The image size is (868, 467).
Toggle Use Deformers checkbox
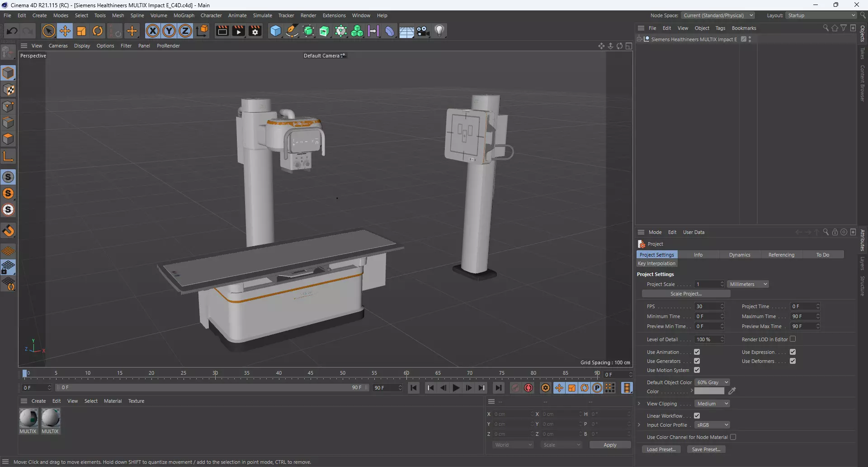[x=793, y=361]
